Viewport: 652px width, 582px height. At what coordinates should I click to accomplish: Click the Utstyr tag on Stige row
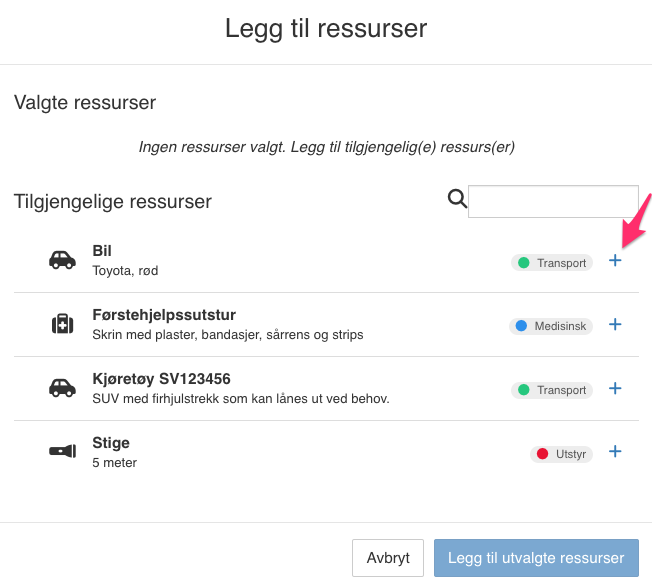pyautogui.click(x=562, y=454)
